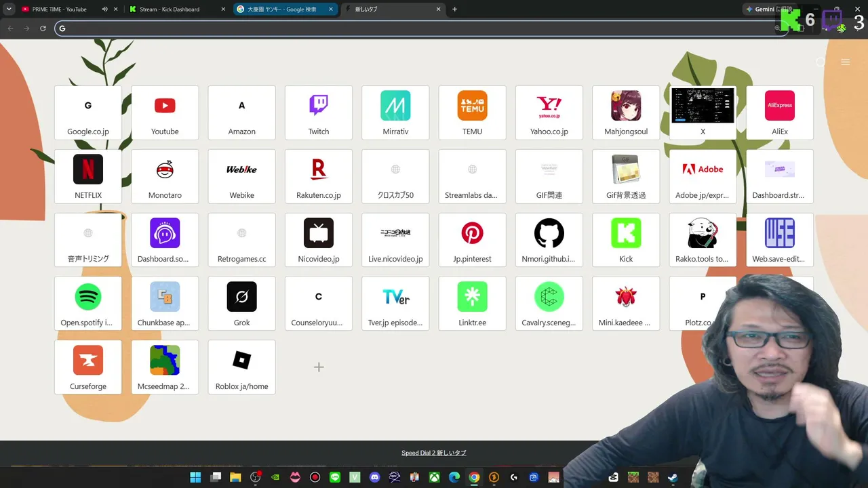Open the クロスカブ50 speed dial tile
Viewport: 868px width, 488px height.
click(x=395, y=176)
